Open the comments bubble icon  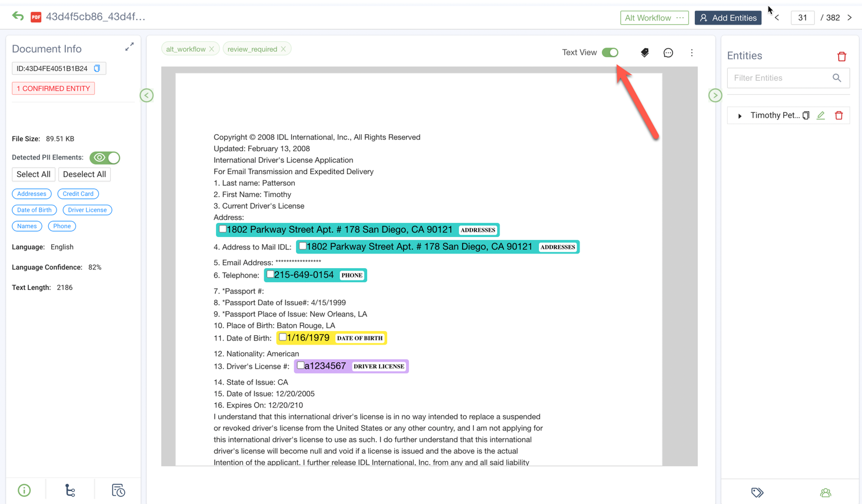pyautogui.click(x=668, y=53)
